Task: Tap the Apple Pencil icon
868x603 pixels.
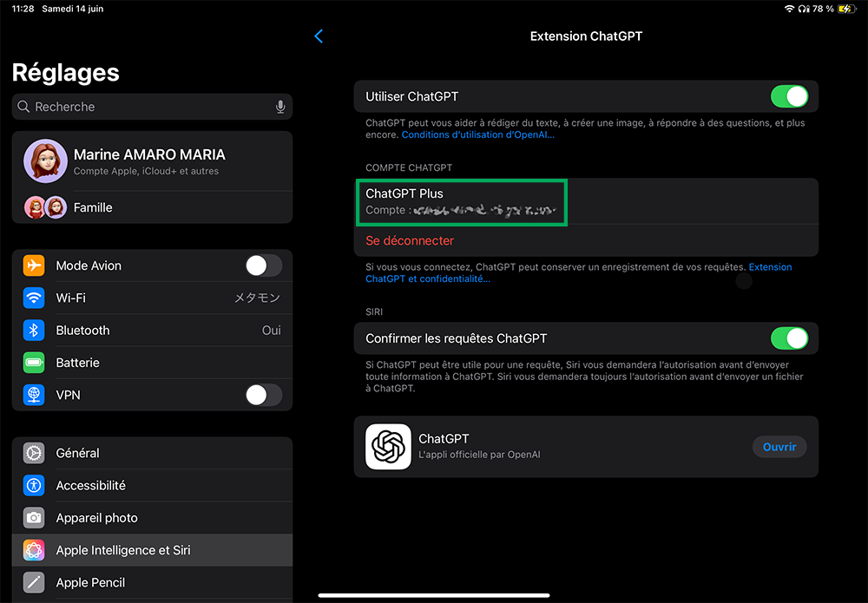Action: tap(34, 582)
